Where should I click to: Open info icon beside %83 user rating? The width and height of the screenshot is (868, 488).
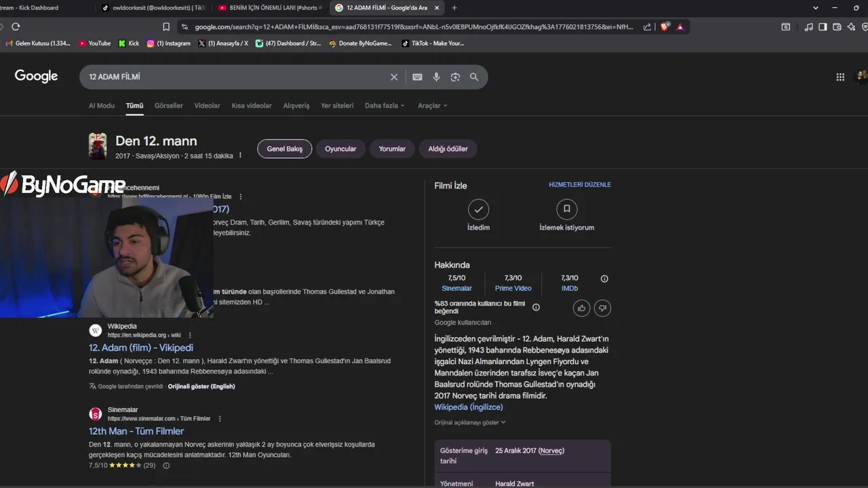click(536, 307)
